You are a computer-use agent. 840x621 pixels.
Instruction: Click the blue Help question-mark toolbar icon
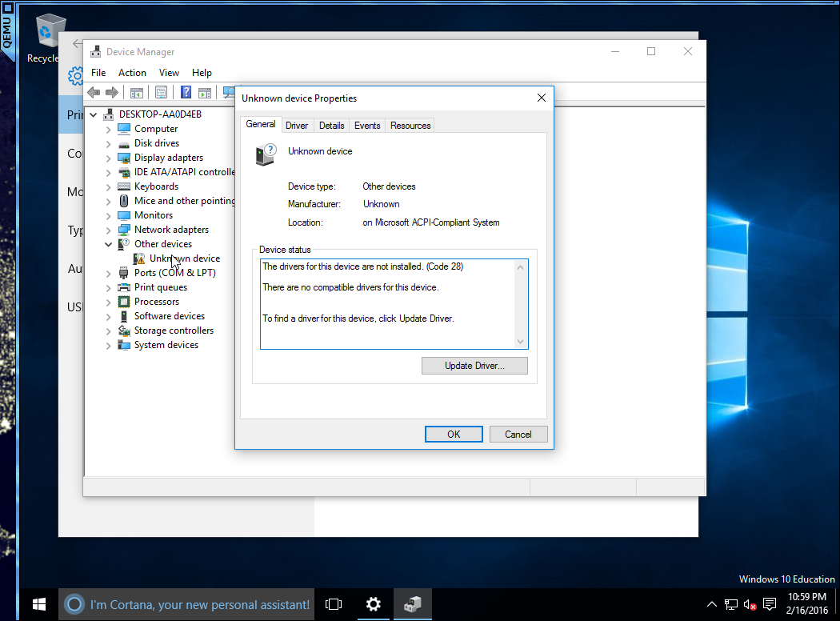pyautogui.click(x=186, y=93)
